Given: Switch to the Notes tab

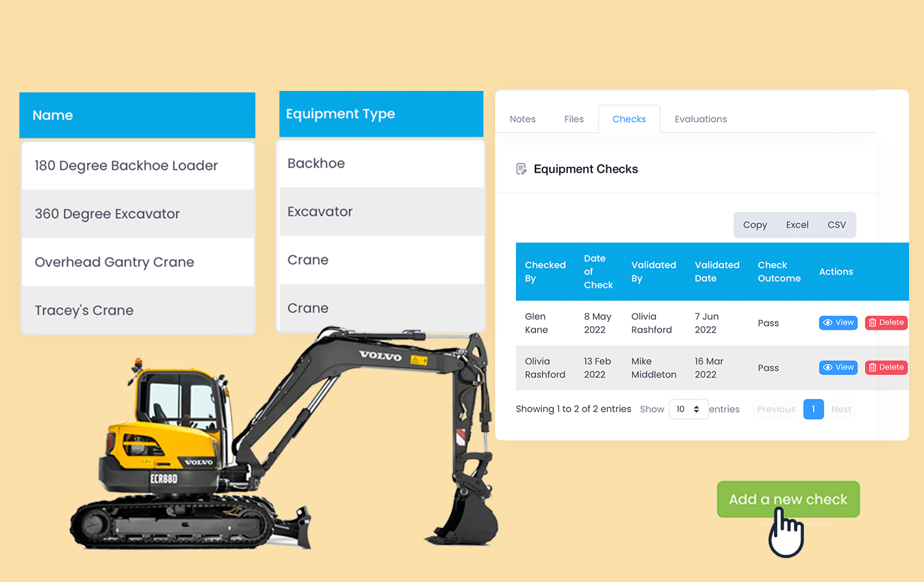Looking at the screenshot, I should pos(522,119).
